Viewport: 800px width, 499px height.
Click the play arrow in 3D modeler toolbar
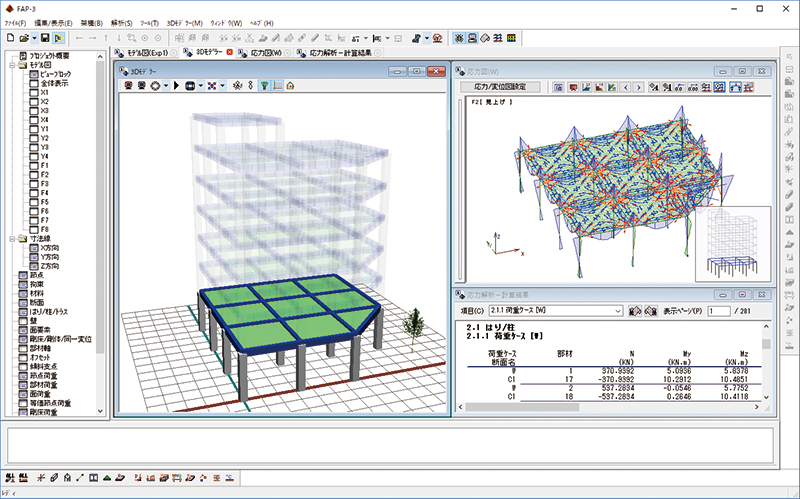click(x=177, y=86)
